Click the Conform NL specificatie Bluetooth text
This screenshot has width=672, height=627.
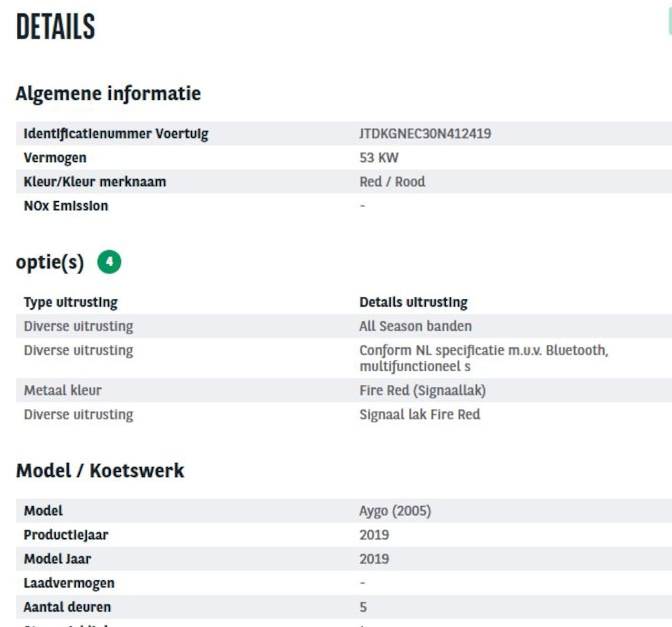[484, 358]
